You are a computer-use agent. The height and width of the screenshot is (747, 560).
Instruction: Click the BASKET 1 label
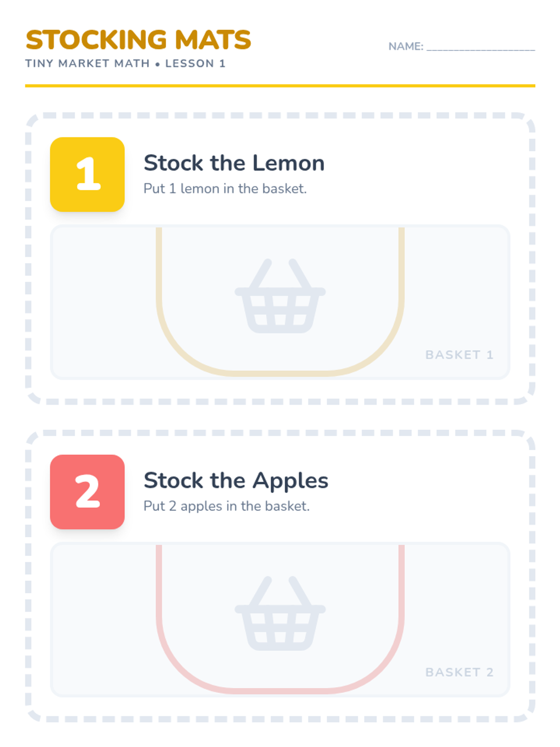tap(459, 355)
